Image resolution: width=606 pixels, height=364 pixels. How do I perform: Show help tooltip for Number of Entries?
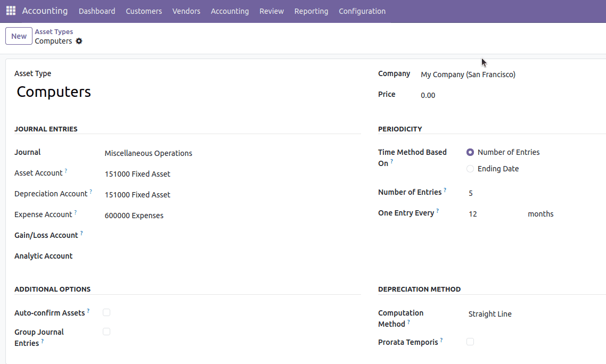coord(445,190)
